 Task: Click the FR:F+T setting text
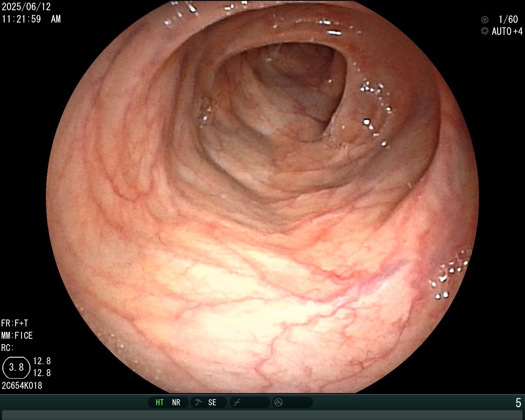click(15, 323)
